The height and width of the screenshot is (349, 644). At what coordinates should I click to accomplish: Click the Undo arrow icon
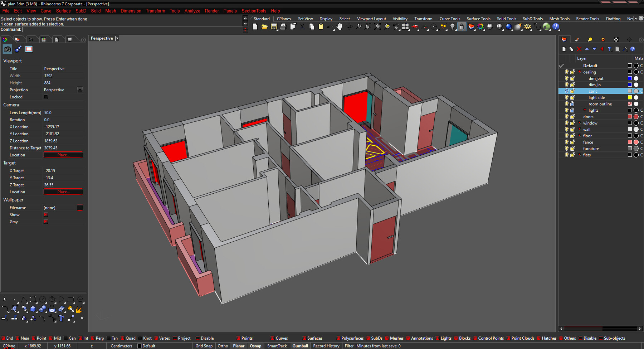[x=330, y=26]
